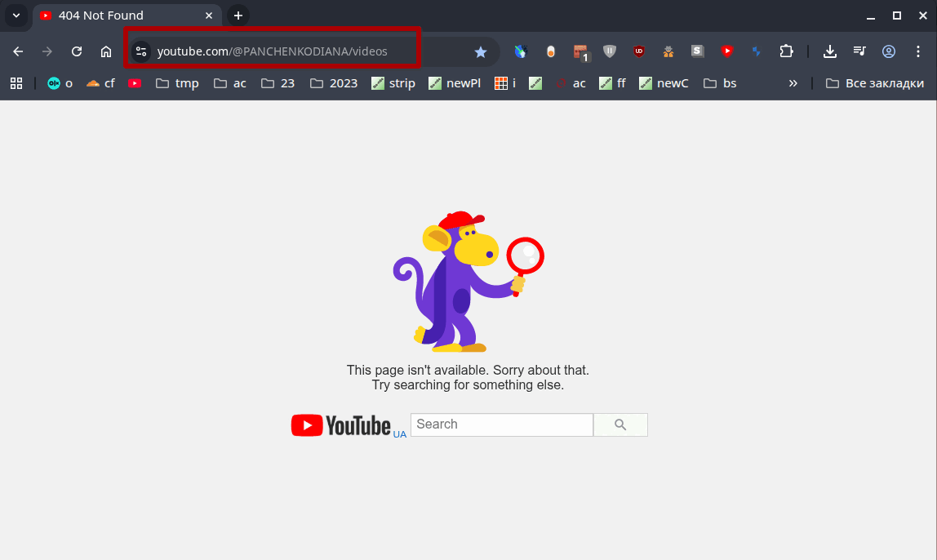937x560 pixels.
Task: Open the uBlock Origin extension icon
Action: 639,51
